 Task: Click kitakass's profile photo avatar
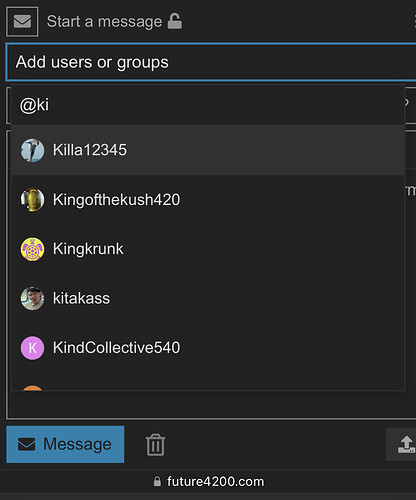(32, 298)
